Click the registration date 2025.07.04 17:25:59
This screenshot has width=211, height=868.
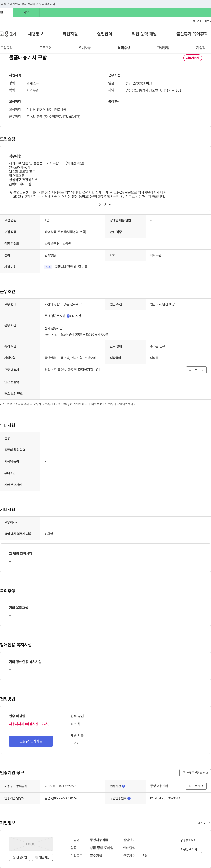point(60,786)
